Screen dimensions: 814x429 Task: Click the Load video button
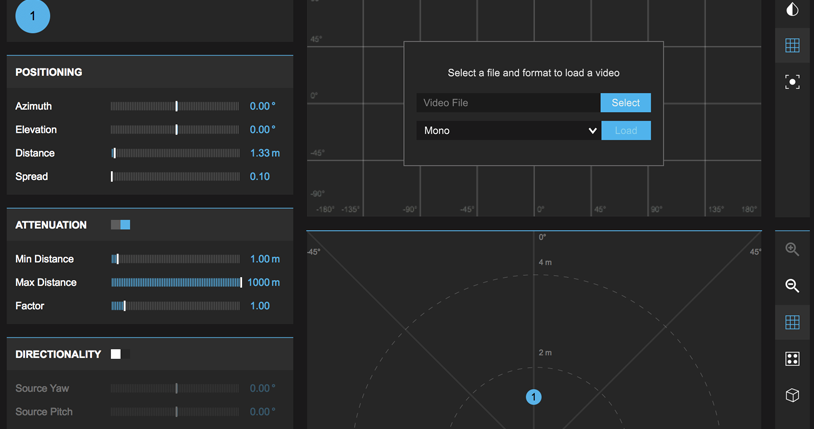click(x=626, y=131)
